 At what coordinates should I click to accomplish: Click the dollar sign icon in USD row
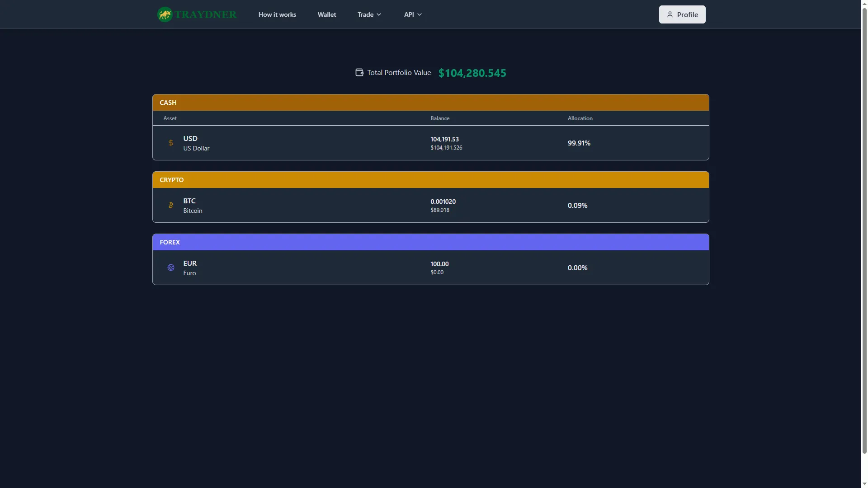click(x=171, y=143)
